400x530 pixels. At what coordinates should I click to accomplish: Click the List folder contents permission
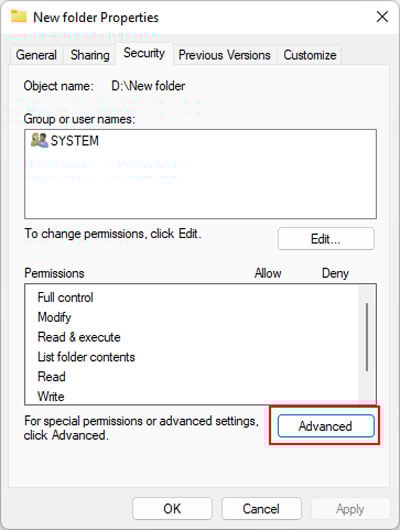point(86,357)
